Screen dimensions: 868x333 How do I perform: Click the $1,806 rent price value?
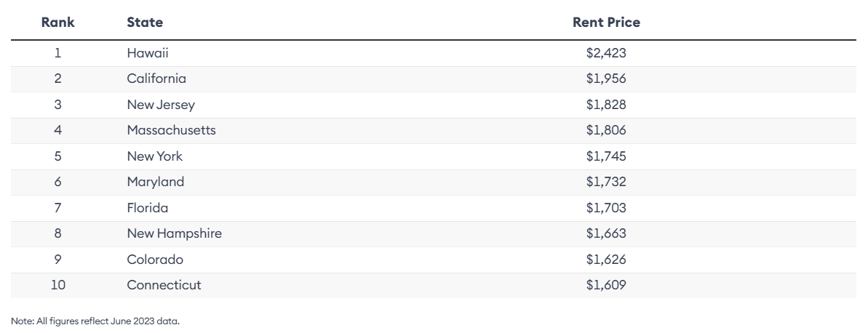coord(606,130)
